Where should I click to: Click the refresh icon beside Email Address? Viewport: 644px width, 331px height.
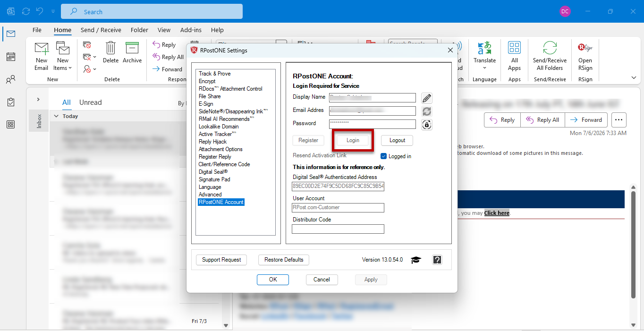(427, 111)
